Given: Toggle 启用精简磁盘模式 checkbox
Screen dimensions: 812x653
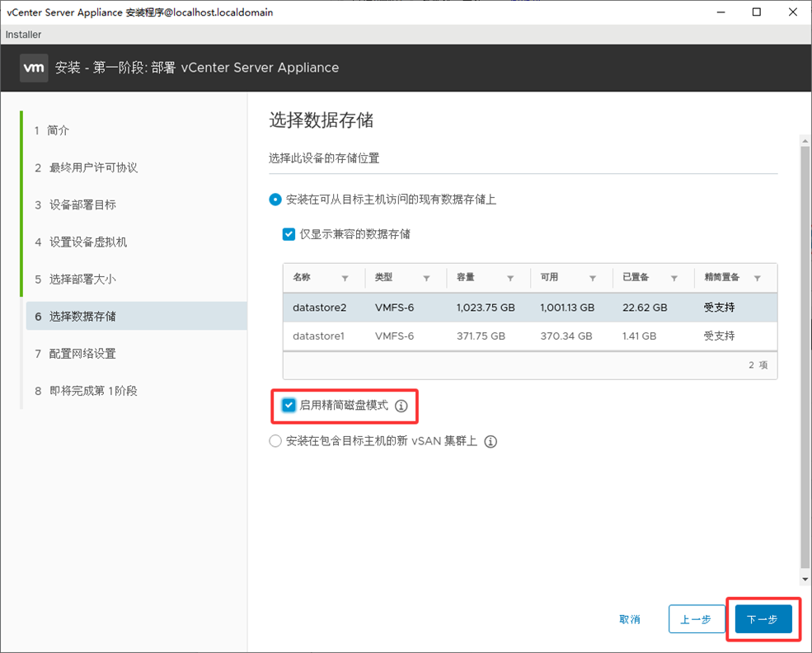Looking at the screenshot, I should pyautogui.click(x=289, y=406).
